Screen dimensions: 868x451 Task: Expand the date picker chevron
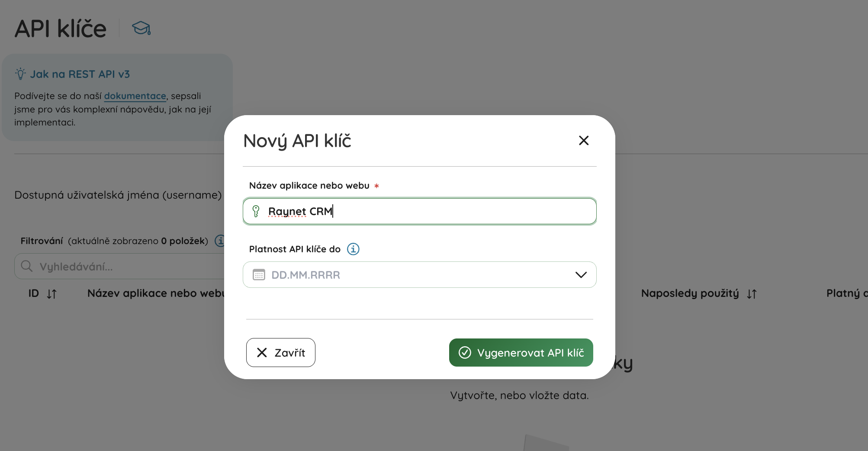pos(581,275)
